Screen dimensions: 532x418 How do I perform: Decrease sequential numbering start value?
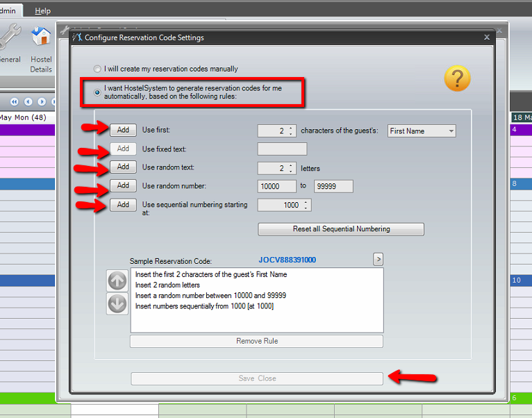(x=306, y=208)
